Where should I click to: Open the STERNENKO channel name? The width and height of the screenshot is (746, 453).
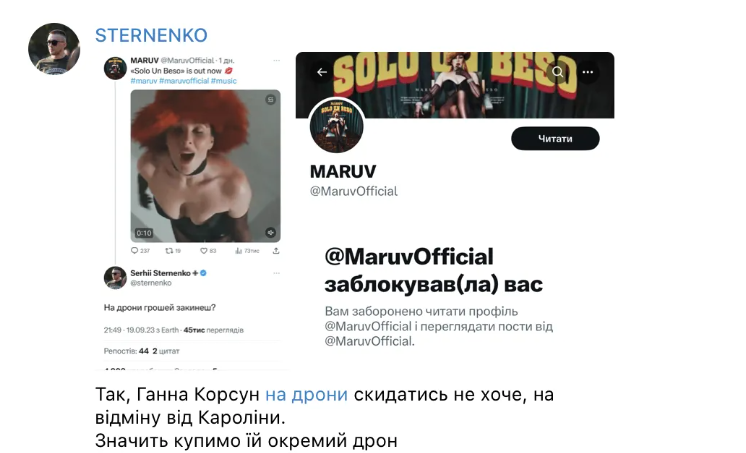pyautogui.click(x=151, y=35)
